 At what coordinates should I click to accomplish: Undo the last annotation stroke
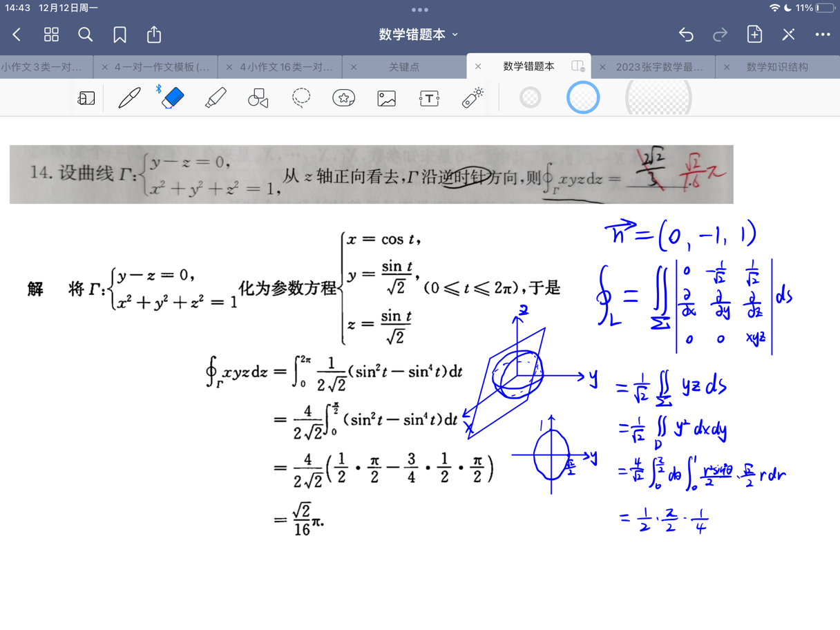(x=685, y=34)
